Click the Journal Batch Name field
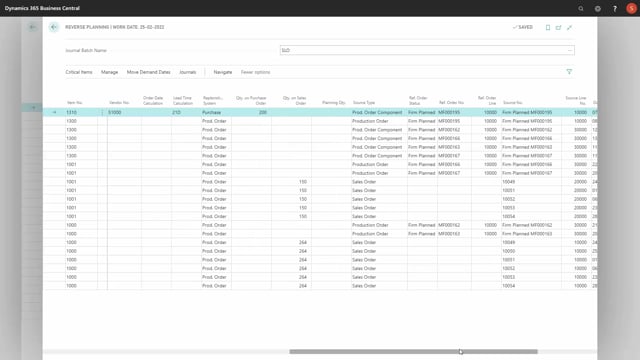Viewport: 640px width, 360px height. 427,50
